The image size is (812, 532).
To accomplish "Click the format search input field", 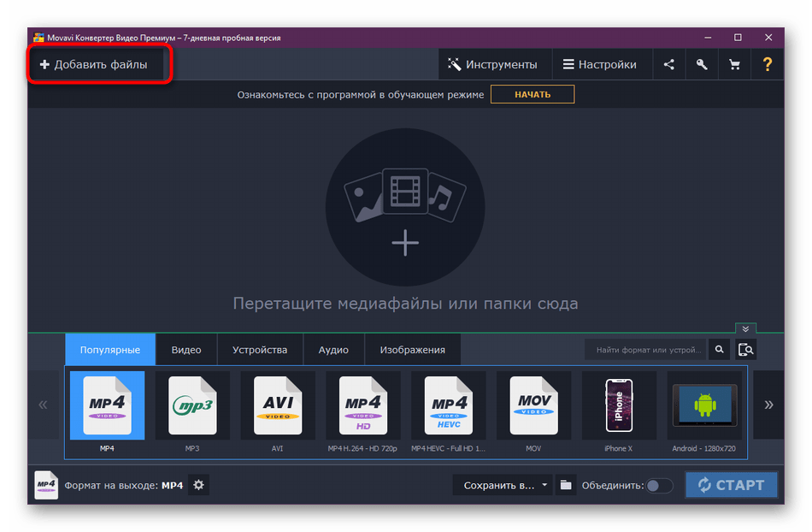I will (646, 350).
